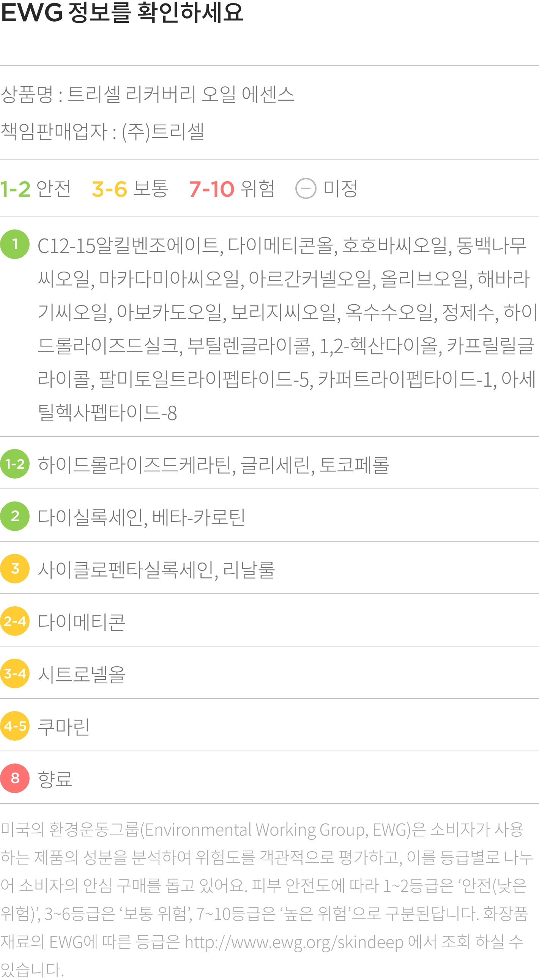Click the green 1-2 grade badge
539x980 pixels.
tap(15, 464)
